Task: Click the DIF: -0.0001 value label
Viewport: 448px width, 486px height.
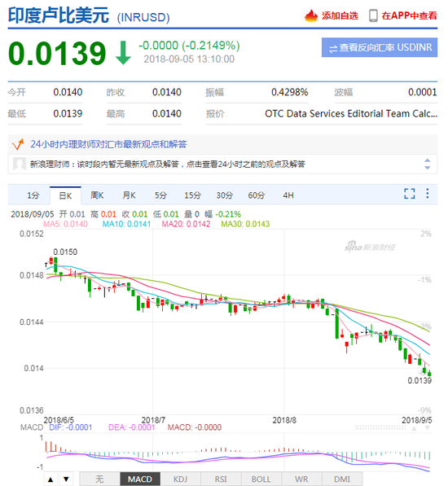Action: [x=71, y=427]
